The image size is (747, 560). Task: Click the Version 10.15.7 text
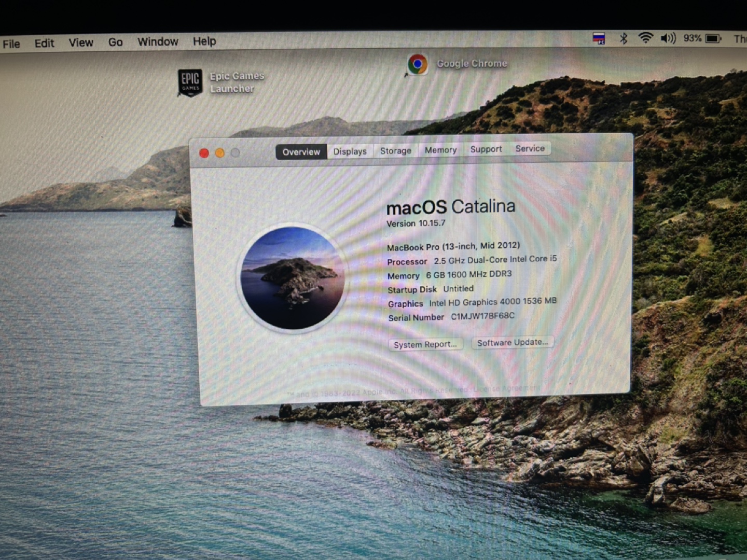(x=416, y=223)
